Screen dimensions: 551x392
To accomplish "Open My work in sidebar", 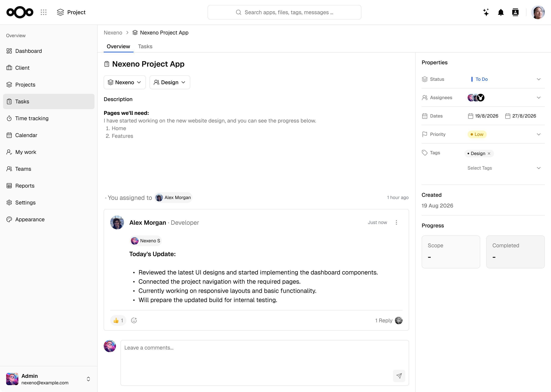I will (49, 152).
